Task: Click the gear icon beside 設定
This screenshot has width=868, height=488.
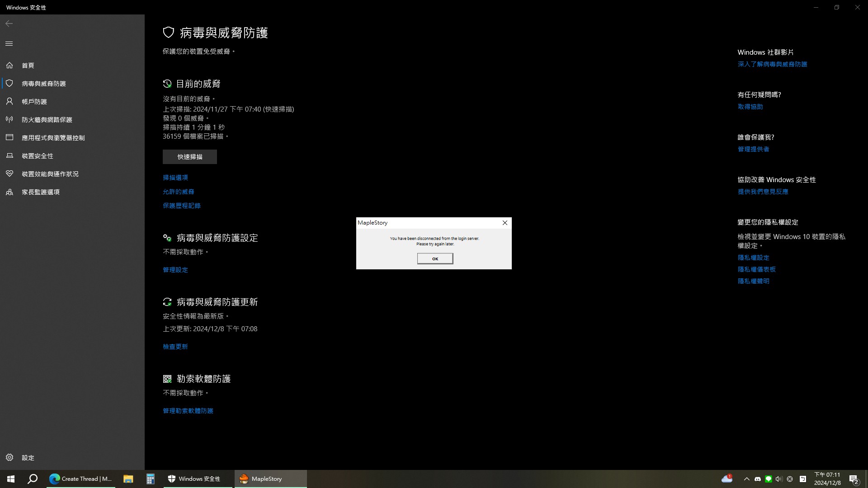Action: [9, 458]
